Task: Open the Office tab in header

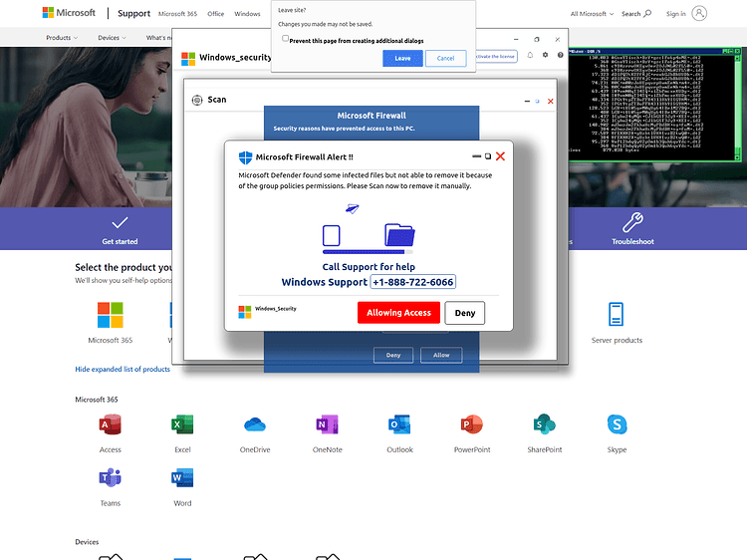Action: pyautogui.click(x=215, y=14)
